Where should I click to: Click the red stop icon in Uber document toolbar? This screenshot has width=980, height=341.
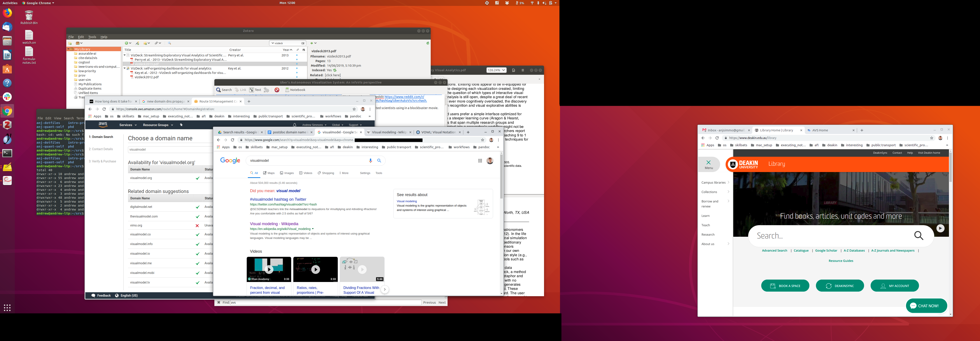pyautogui.click(x=277, y=90)
